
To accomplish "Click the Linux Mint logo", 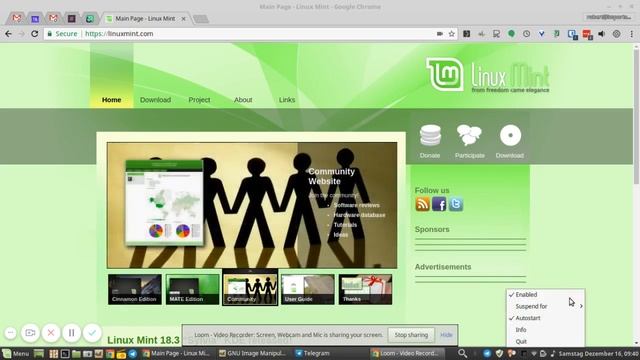I will tap(488, 75).
